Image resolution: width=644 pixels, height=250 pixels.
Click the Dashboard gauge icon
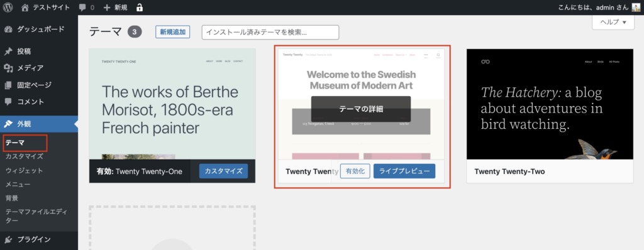coord(8,29)
